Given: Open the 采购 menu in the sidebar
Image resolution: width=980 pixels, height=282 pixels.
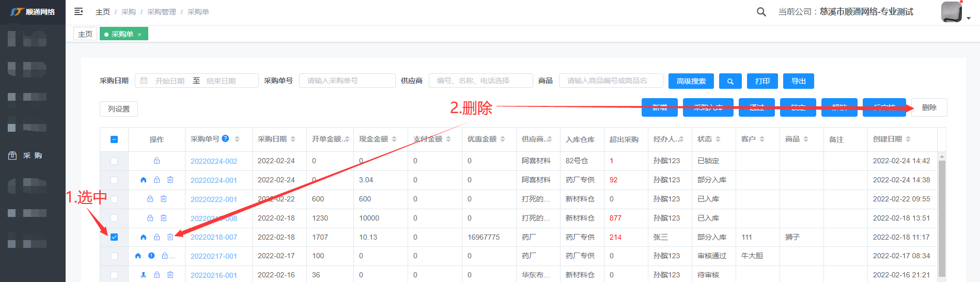Looking at the screenshot, I should 32,155.
